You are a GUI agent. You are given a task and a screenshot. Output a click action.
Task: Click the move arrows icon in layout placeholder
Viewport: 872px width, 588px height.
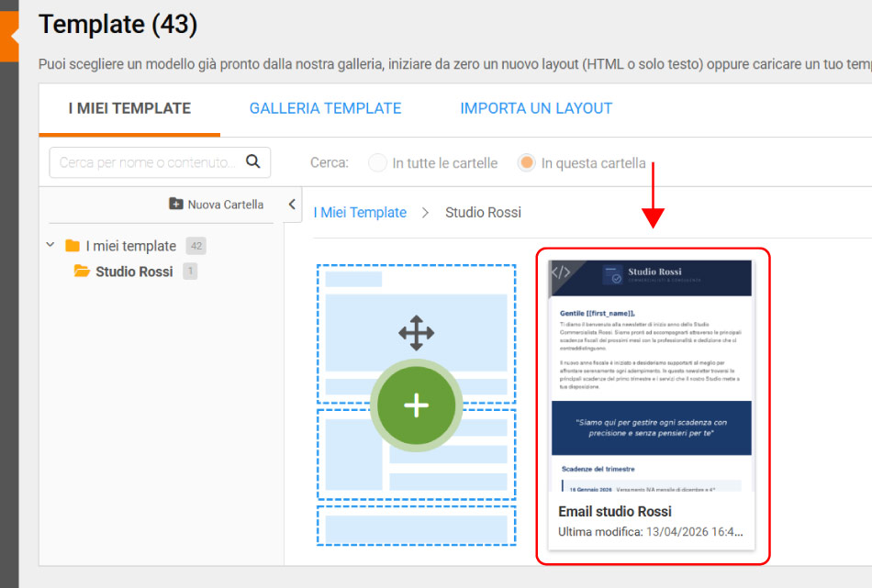tap(417, 333)
